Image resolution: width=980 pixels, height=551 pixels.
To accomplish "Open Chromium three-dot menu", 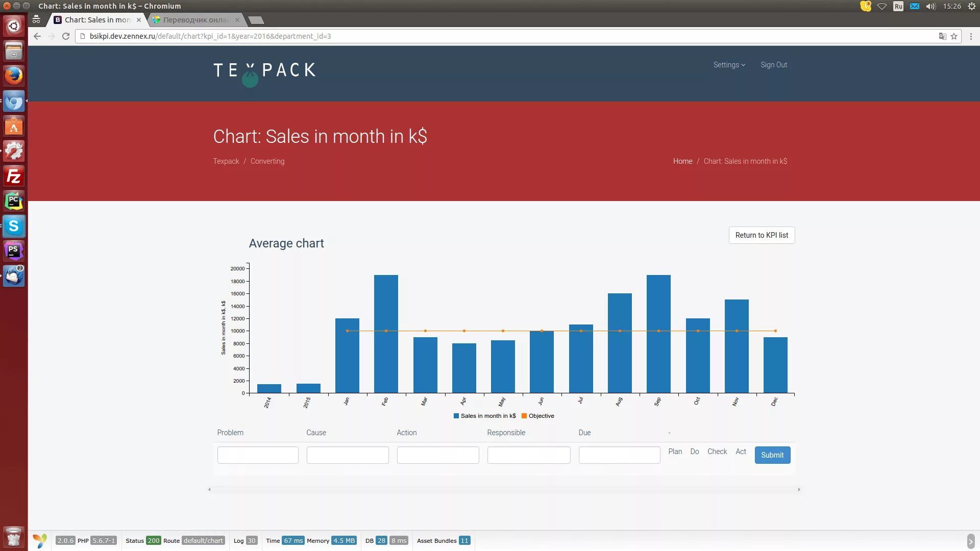I will pyautogui.click(x=971, y=36).
